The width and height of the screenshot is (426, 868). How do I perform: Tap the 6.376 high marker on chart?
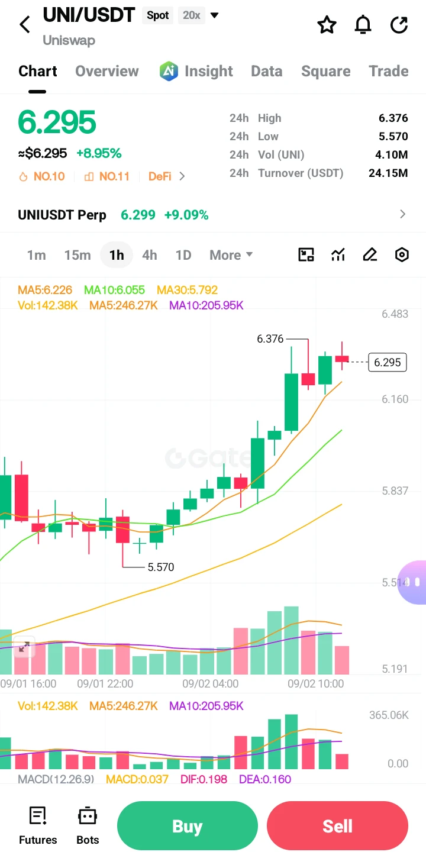[x=270, y=339]
